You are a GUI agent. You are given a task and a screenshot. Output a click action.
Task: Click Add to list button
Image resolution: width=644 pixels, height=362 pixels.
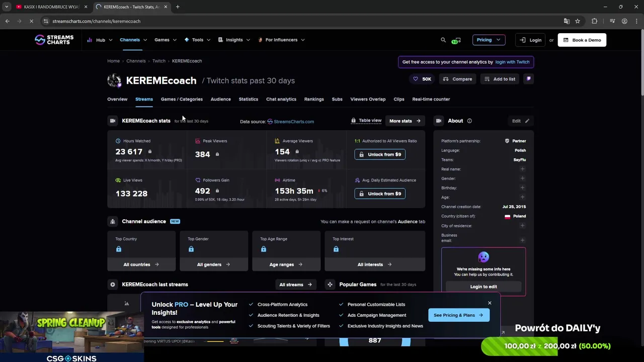(x=500, y=79)
